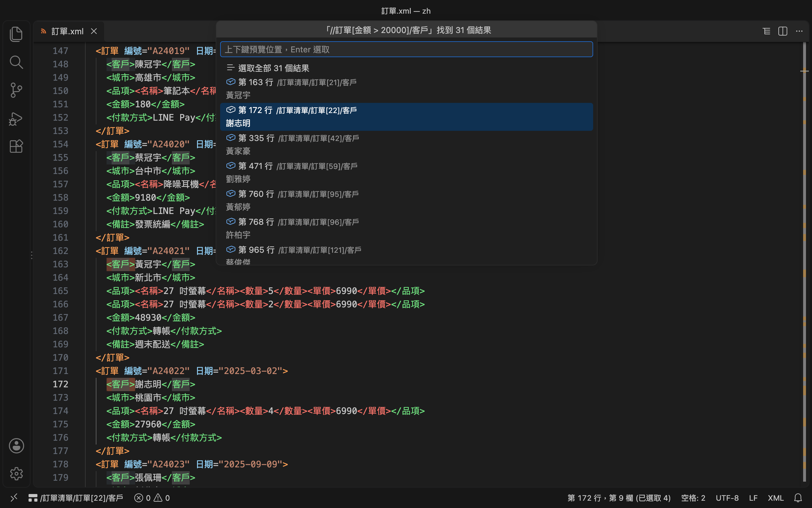The height and width of the screenshot is (508, 812).
Task: Select result 第 471 行 劉雅婷
Action: click(406, 172)
